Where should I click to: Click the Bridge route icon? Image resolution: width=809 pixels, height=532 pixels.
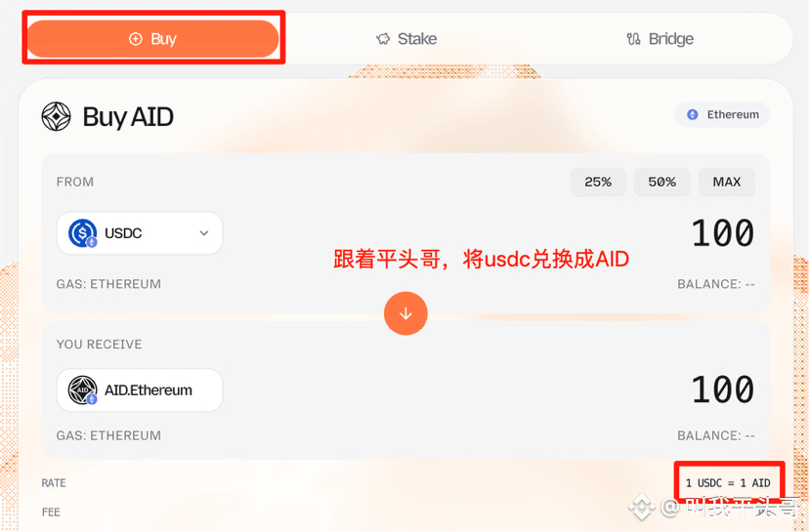633,39
